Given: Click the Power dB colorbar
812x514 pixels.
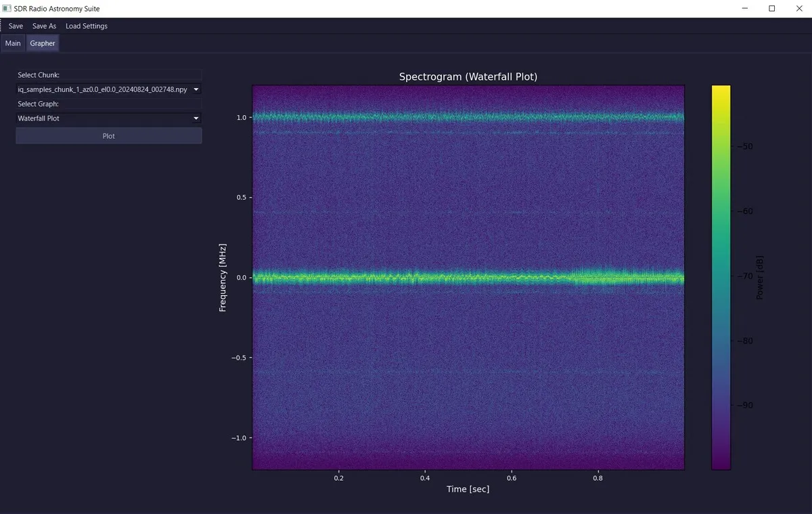Looking at the screenshot, I should point(721,277).
